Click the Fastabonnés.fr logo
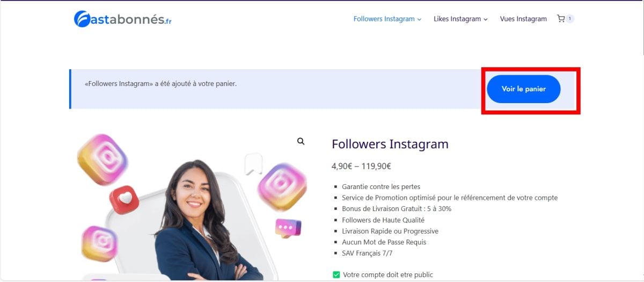 [x=123, y=19]
